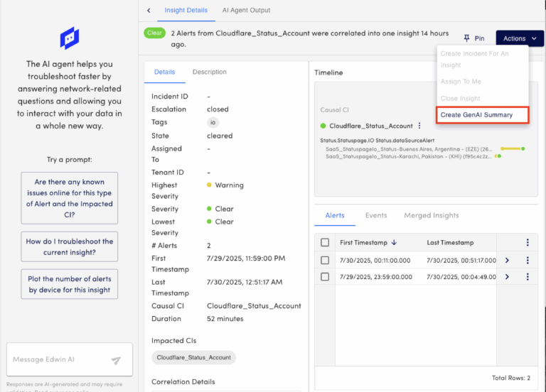Check the 7/29/2025 23:59:00 alert row
Image resolution: width=546 pixels, height=392 pixels.
pyautogui.click(x=325, y=277)
